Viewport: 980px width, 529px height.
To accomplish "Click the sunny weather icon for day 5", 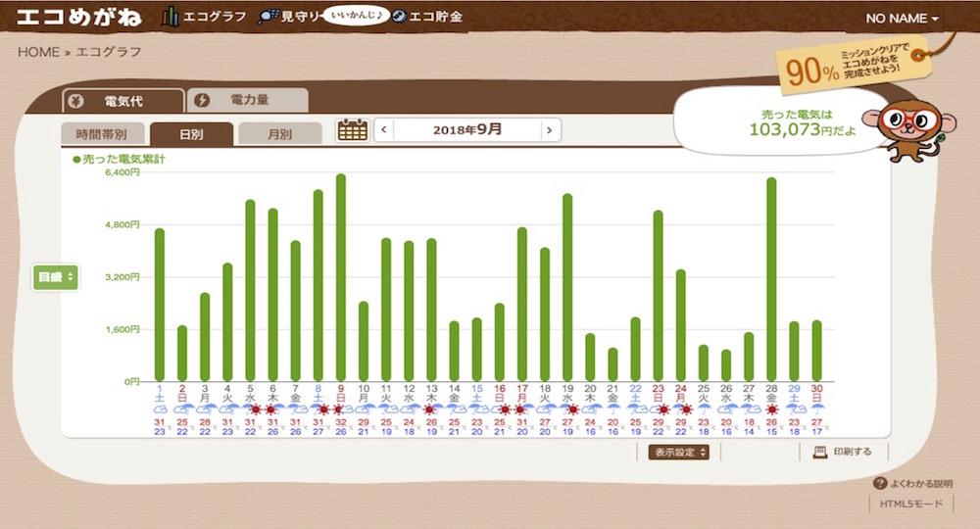I will (x=254, y=409).
